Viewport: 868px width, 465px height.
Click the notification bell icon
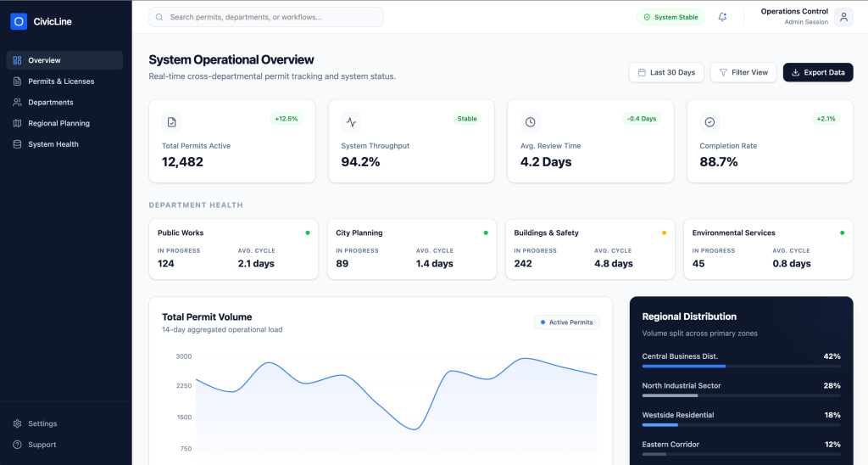coord(722,17)
